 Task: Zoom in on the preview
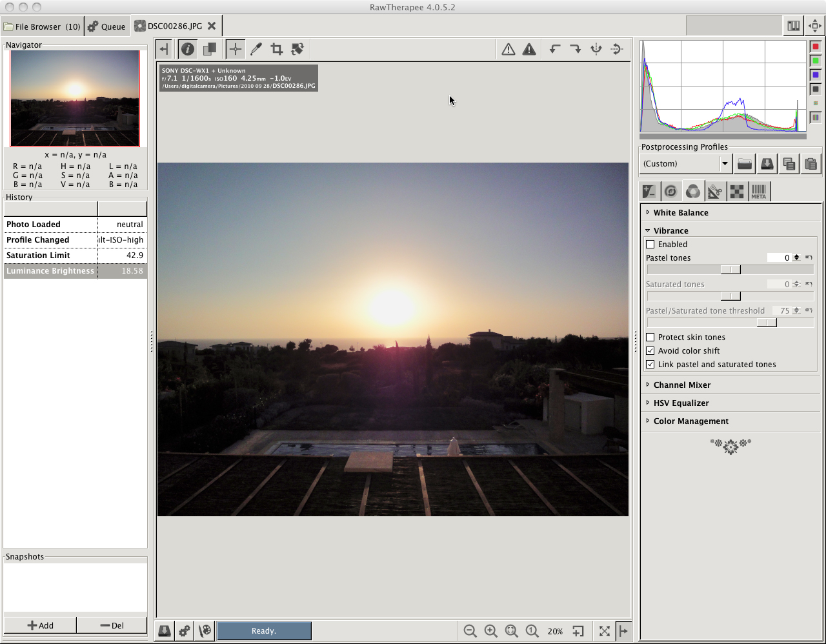pyautogui.click(x=490, y=631)
